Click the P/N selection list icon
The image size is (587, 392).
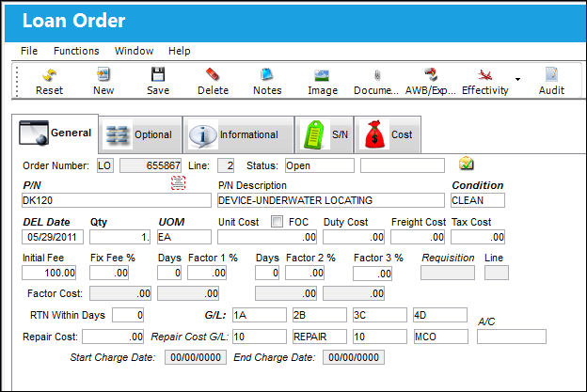click(x=178, y=182)
